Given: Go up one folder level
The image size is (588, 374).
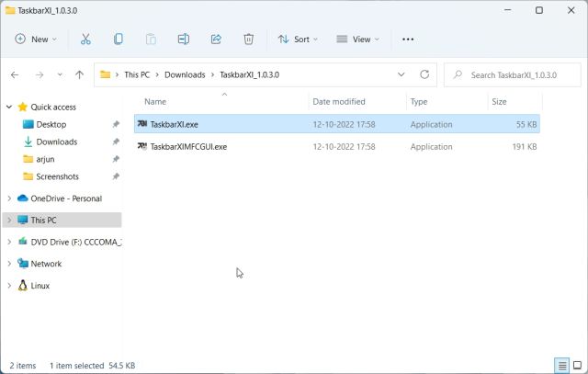Looking at the screenshot, I should [80, 74].
